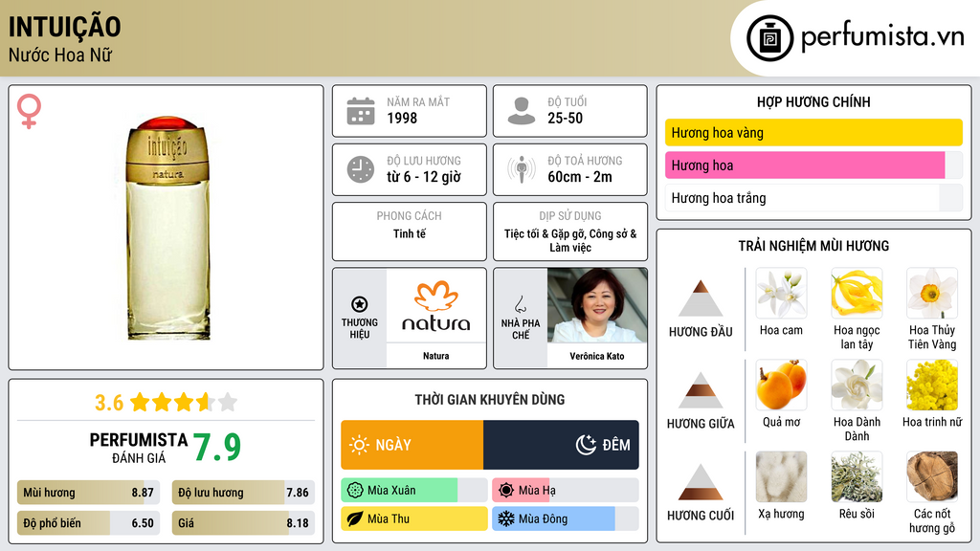Click the calendar icon beside Năm ra mắt
The height and width of the screenshot is (551, 980).
pos(361,111)
